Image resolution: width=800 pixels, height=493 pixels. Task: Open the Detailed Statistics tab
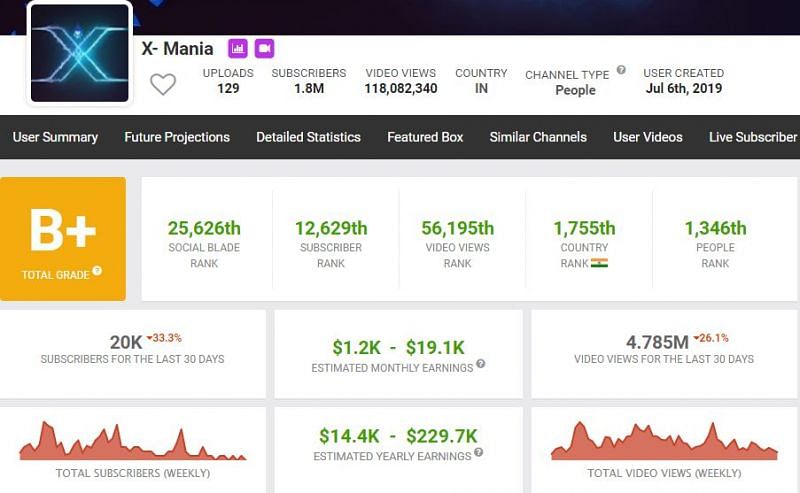coord(308,137)
